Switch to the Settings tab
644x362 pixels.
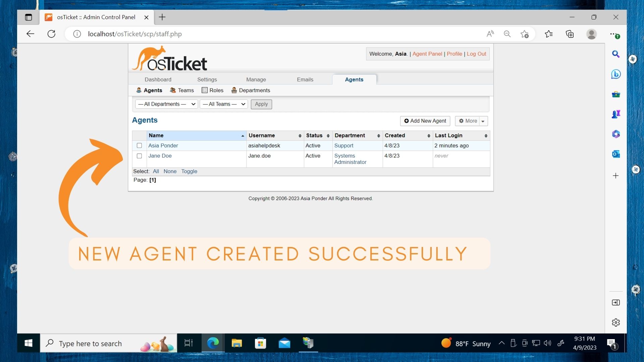(207, 79)
